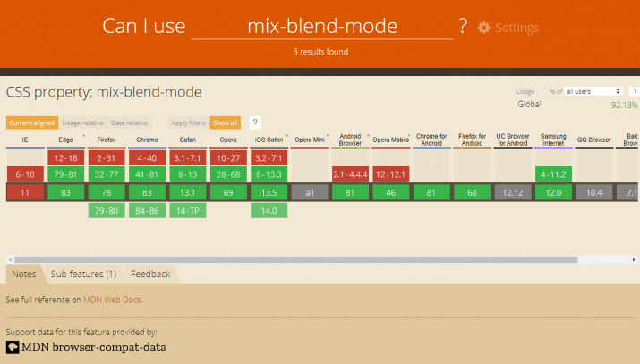Switch to Date relative view

pos(131,123)
